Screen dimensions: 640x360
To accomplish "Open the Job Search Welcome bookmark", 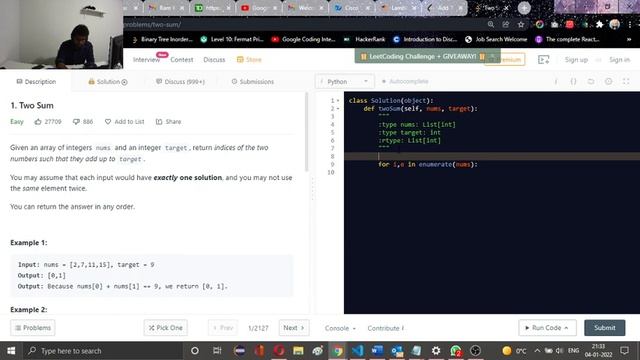I will (496, 39).
